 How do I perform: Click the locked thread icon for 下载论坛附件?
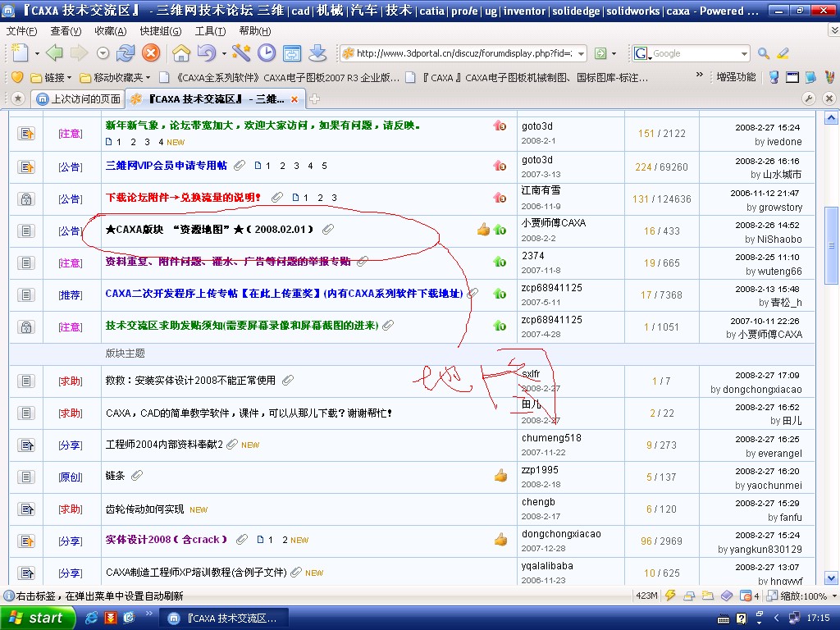coord(25,199)
